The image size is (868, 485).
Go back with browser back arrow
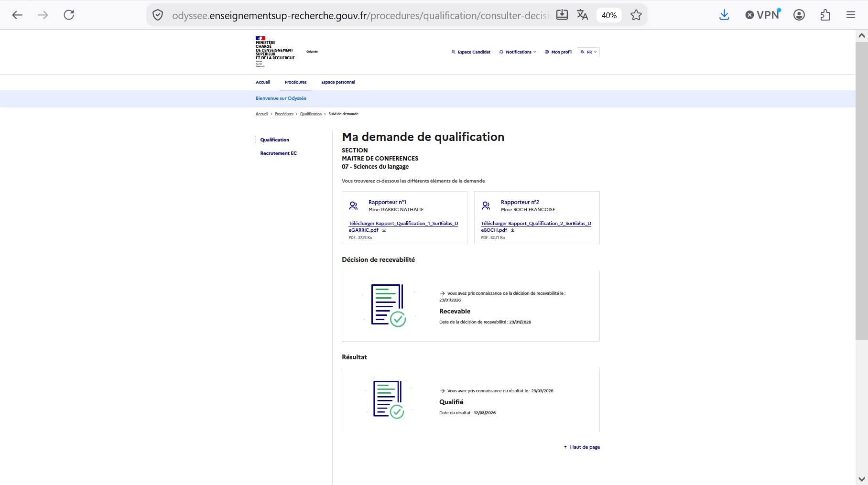[x=17, y=15]
